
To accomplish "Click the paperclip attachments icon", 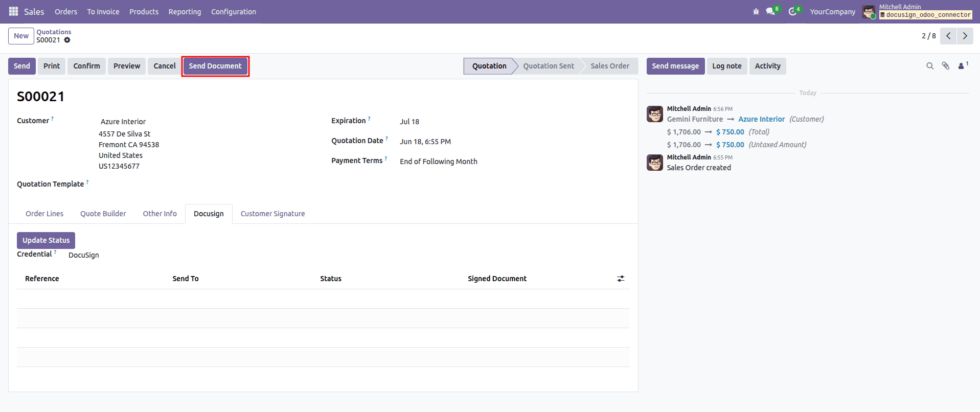I will [x=946, y=66].
